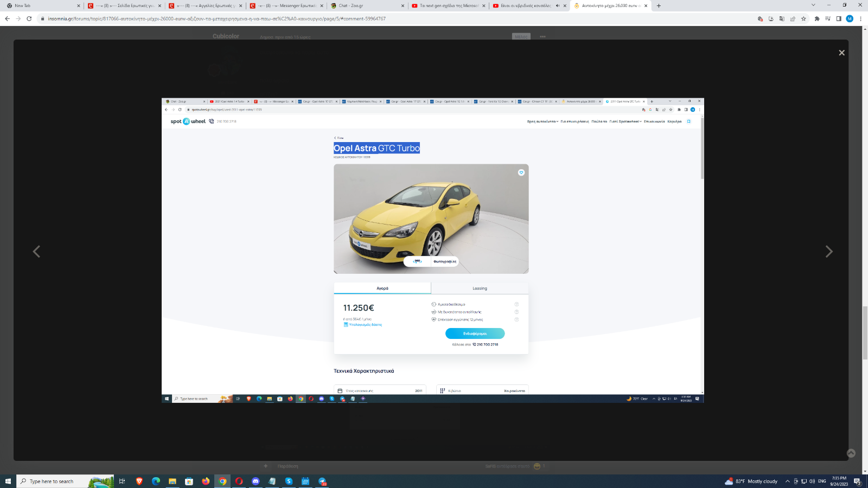The image size is (868, 488).
Task: Open Discord from taskbar
Action: (x=256, y=481)
